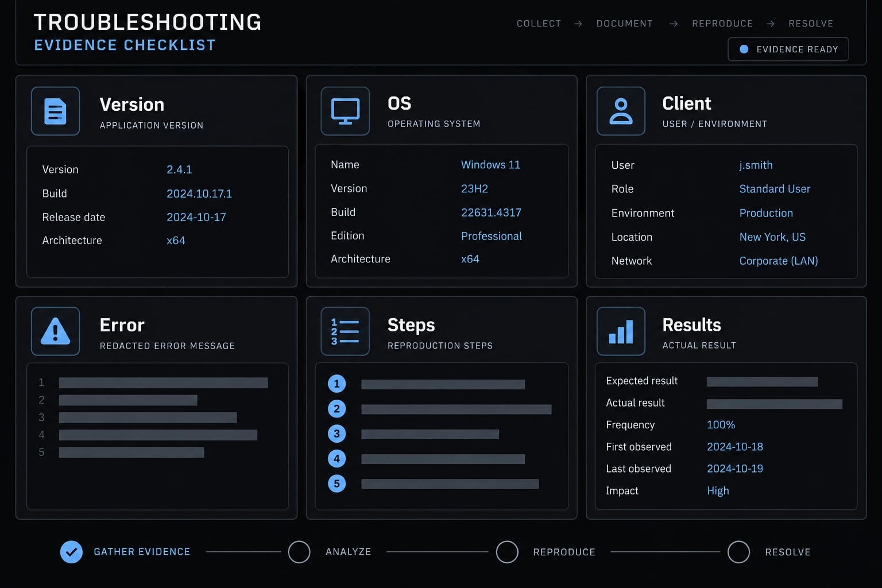
Task: Click redacted text of step 3
Action: pos(430,434)
